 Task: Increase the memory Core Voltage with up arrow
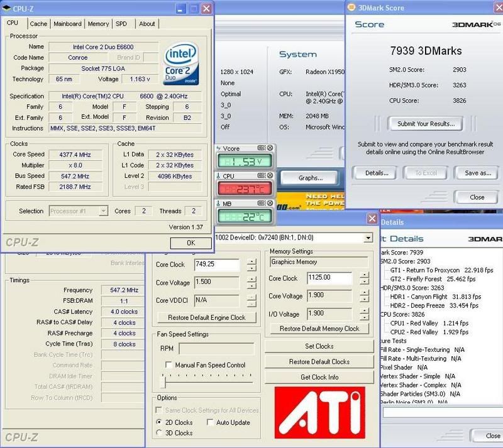click(365, 293)
